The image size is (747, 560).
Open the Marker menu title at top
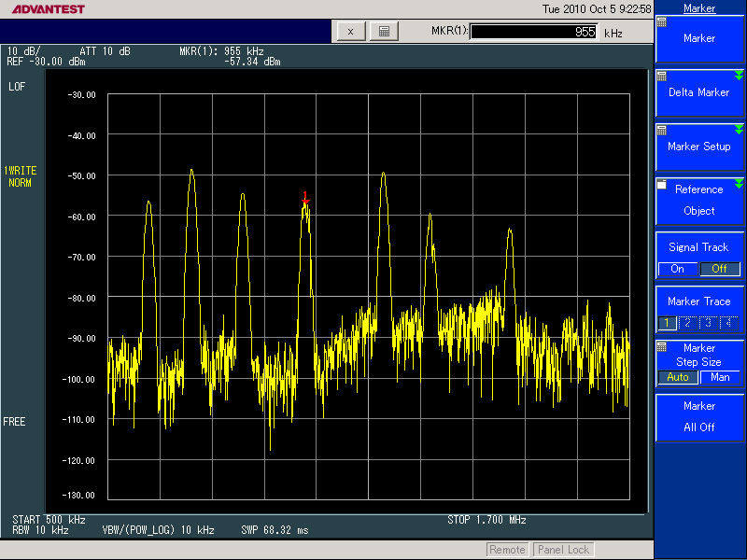[699, 8]
